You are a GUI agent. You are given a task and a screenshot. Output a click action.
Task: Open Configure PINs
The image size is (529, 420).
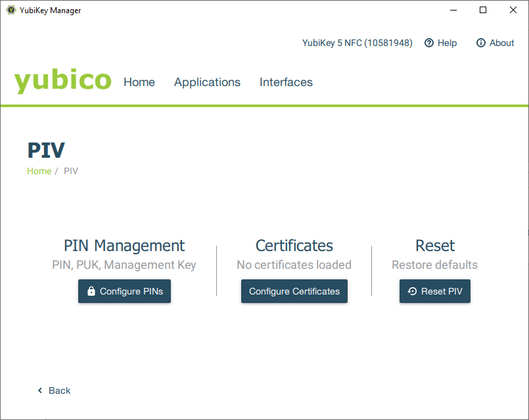124,291
